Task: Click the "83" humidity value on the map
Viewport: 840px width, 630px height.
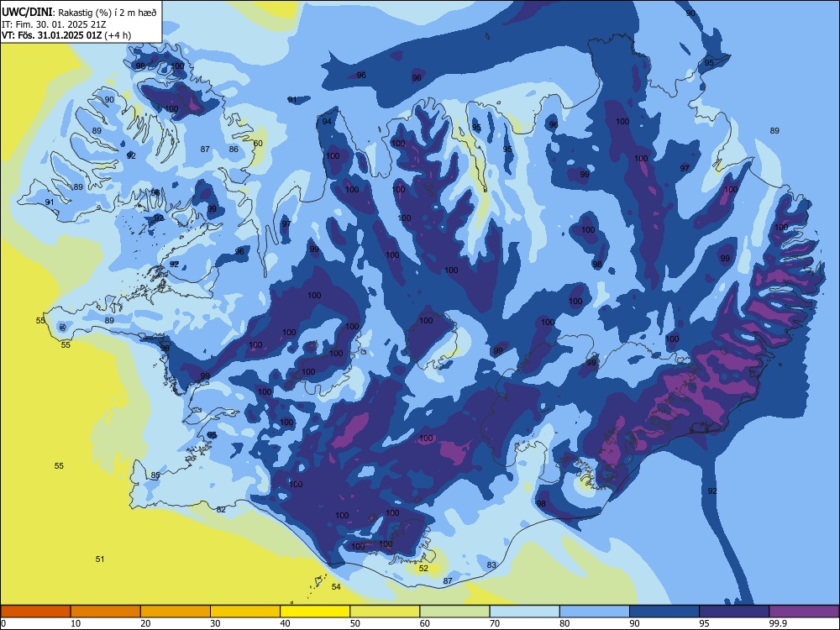Action: click(491, 564)
